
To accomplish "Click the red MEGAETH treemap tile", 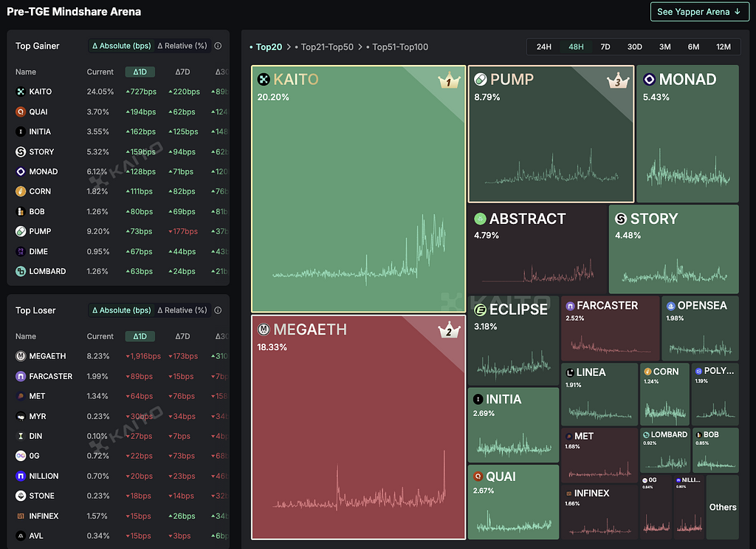I will pyautogui.click(x=358, y=427).
